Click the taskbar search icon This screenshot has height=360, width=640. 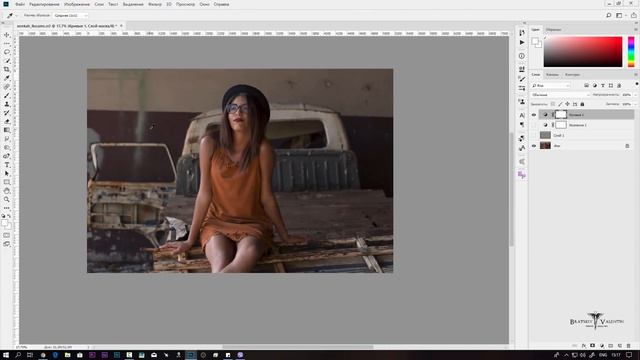coord(18,355)
